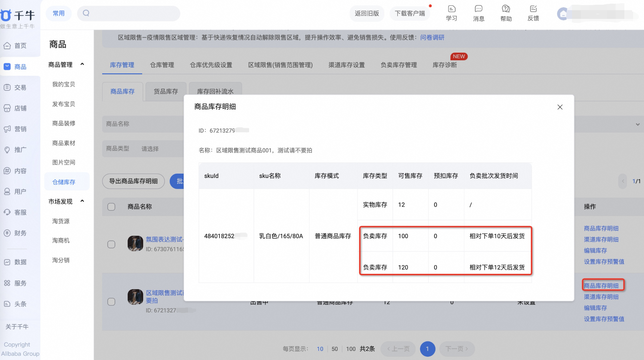Click the search magnifier icon
644x360 pixels.
pyautogui.click(x=86, y=13)
